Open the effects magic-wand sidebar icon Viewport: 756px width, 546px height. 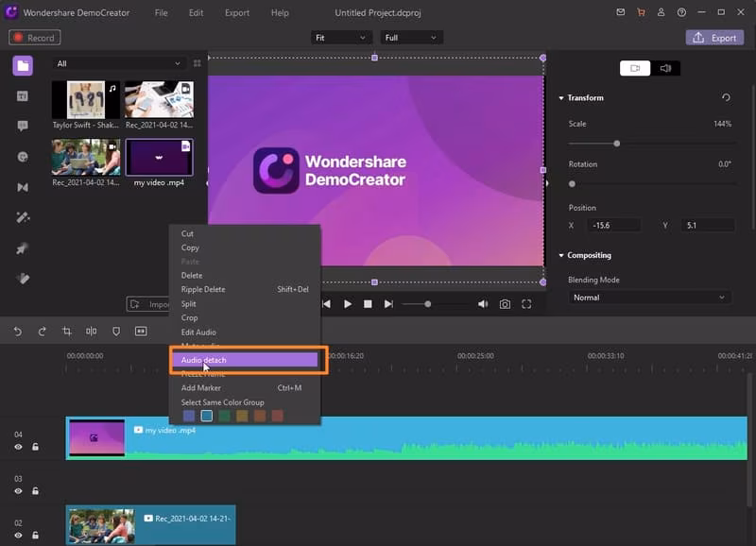[23, 218]
